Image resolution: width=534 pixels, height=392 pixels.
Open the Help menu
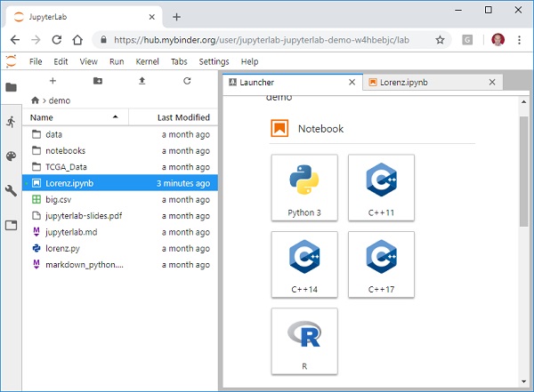(x=249, y=61)
